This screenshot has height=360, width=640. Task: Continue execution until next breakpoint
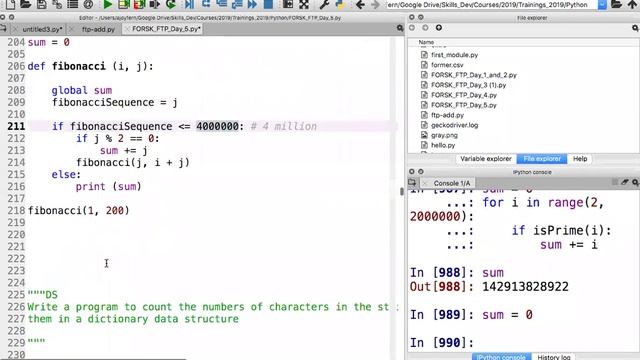coord(252,4)
